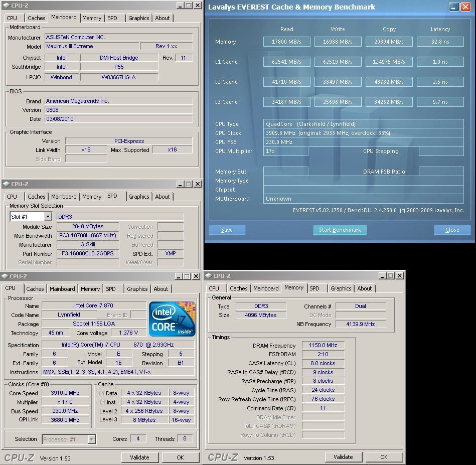The image size is (476, 465).
Task: Open the CPU tab in the Timings CPU-Z window
Action: click(x=214, y=288)
